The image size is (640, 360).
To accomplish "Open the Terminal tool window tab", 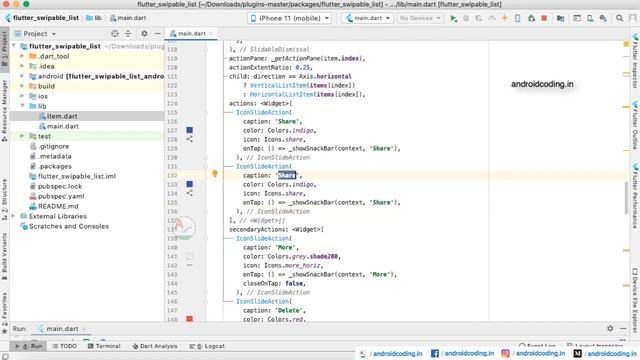I will coord(104,346).
